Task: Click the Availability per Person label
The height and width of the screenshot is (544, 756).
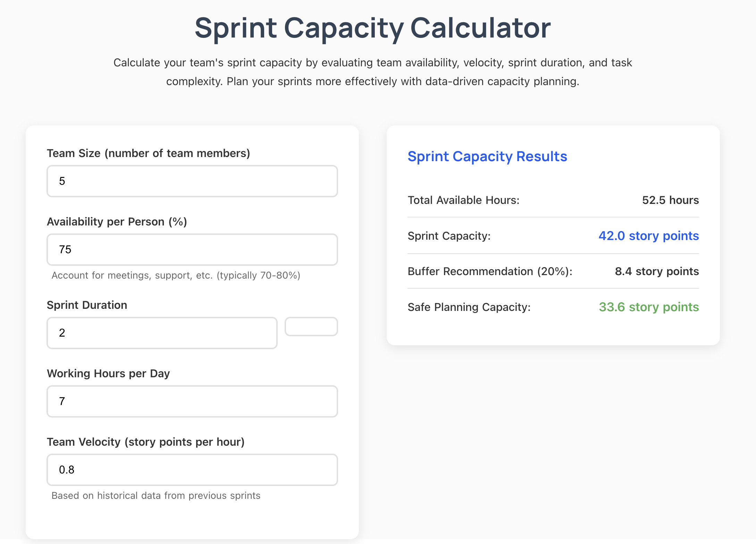Action: (117, 222)
